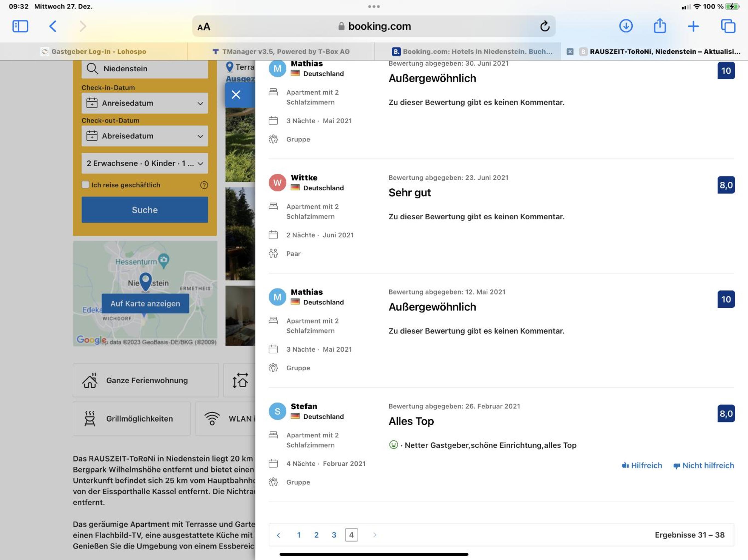The width and height of the screenshot is (748, 560).
Task: Open the Anreisedatum dropdown
Action: pyautogui.click(x=145, y=103)
